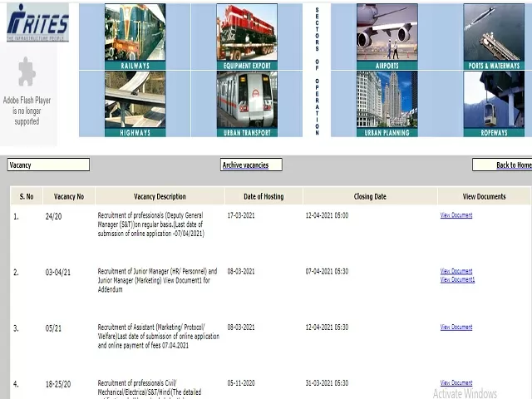Open the Urban Planning sector thumbnail
The width and height of the screenshot is (532, 399).
[x=387, y=104]
